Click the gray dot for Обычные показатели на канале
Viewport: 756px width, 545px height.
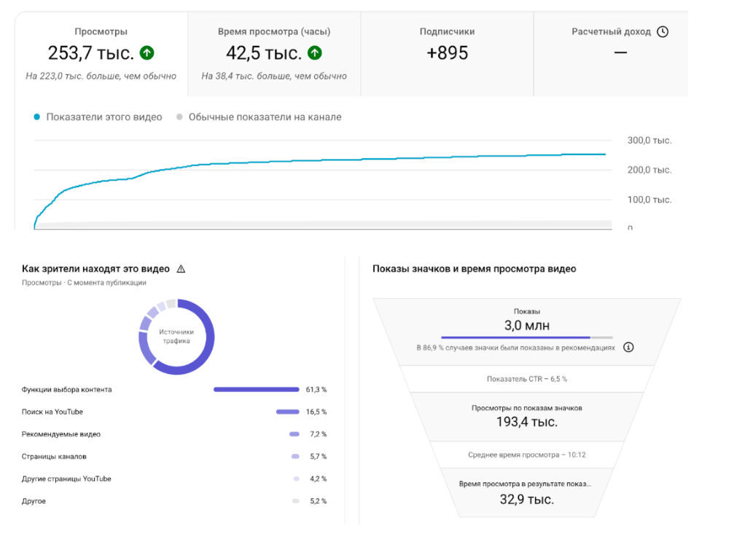pos(179,117)
